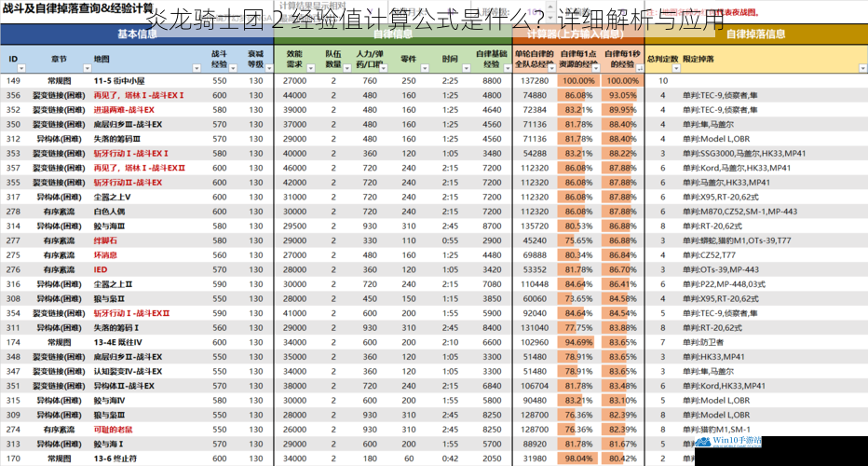Viewport: 868px width, 466px height.
Task: Open the 队伍数量 filter dropdown
Action: click(x=347, y=68)
